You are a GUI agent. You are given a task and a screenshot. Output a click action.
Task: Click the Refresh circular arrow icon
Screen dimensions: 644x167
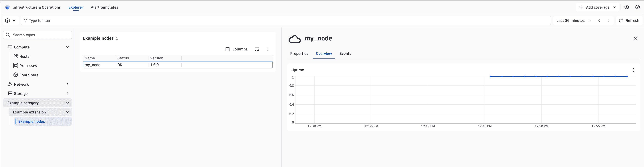click(x=621, y=21)
